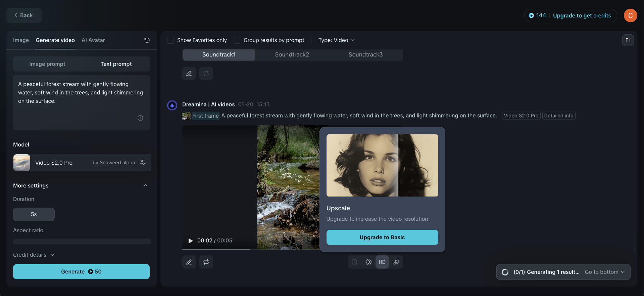Screen dimensions: 644x296
Task: Click the regenerate icon below the forest video
Action: (x=206, y=262)
